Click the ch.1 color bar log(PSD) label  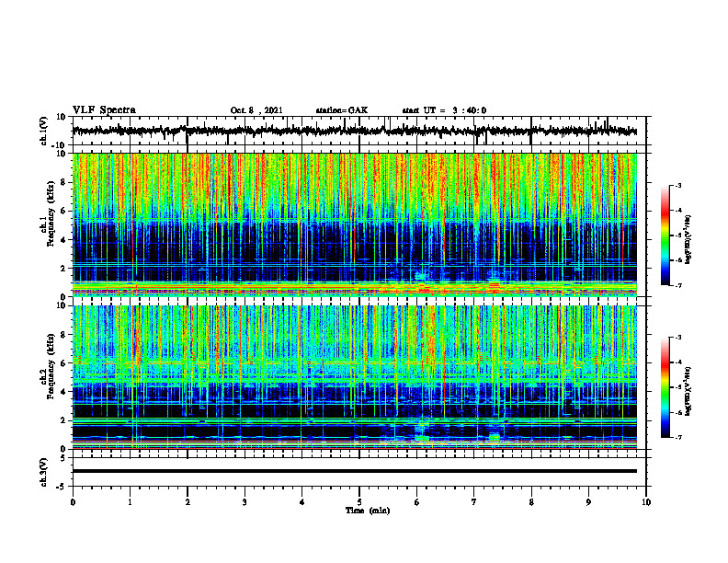click(688, 239)
